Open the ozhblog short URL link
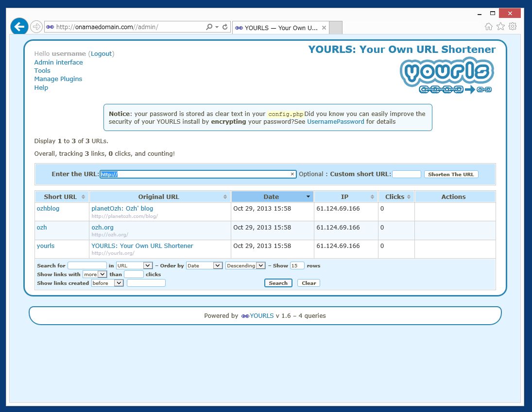Screen dimensions: 532x412 (48, 208)
